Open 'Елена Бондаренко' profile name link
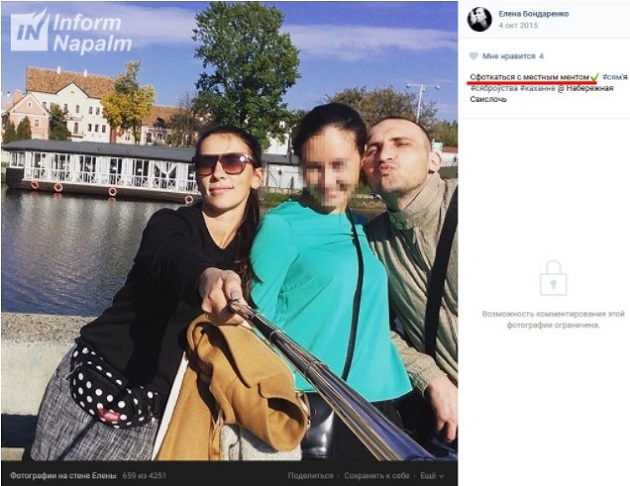This screenshot has height=486, width=630. click(534, 14)
